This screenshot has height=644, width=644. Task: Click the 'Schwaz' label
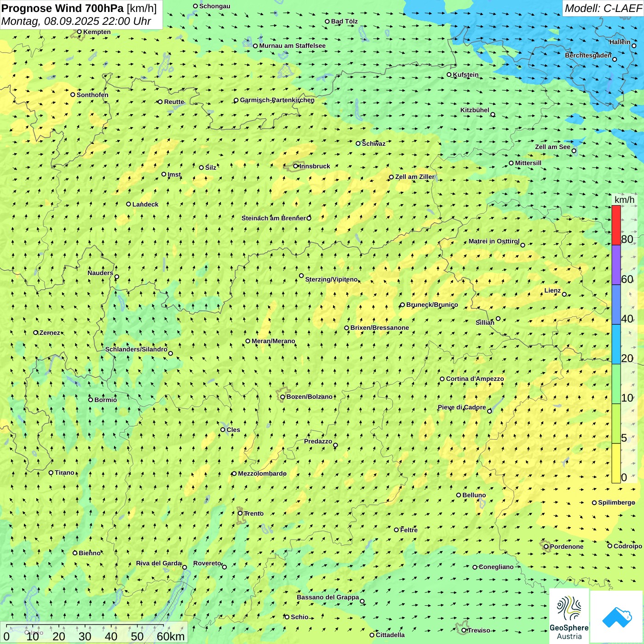[374, 144]
